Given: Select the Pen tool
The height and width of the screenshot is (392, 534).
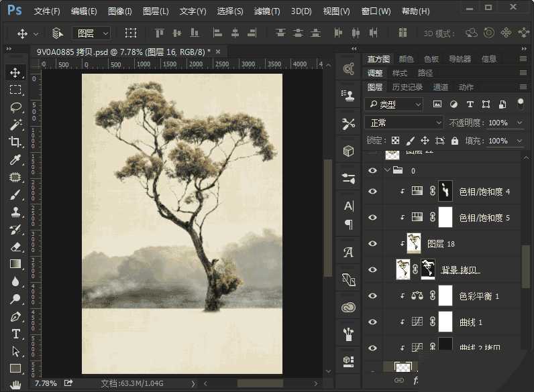Looking at the screenshot, I should 15,316.
